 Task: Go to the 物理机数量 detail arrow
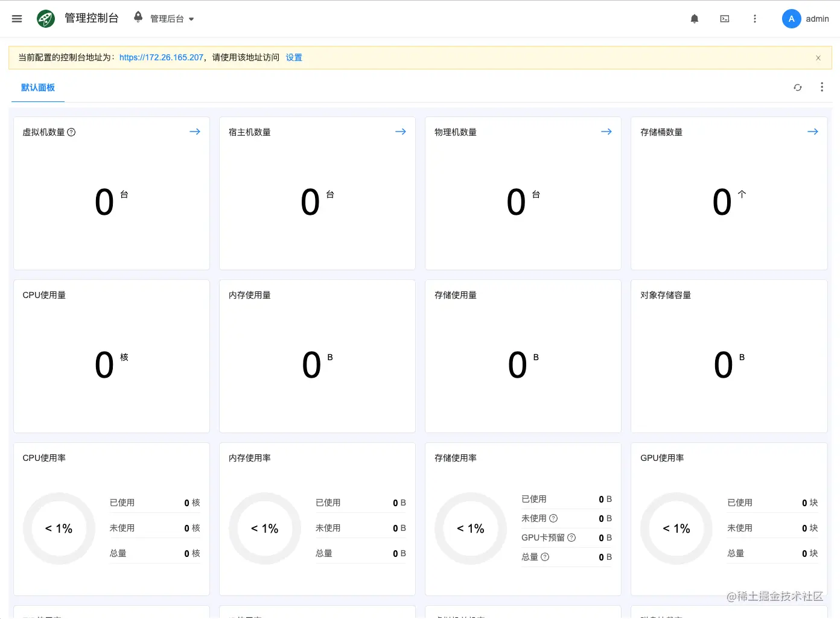(606, 132)
